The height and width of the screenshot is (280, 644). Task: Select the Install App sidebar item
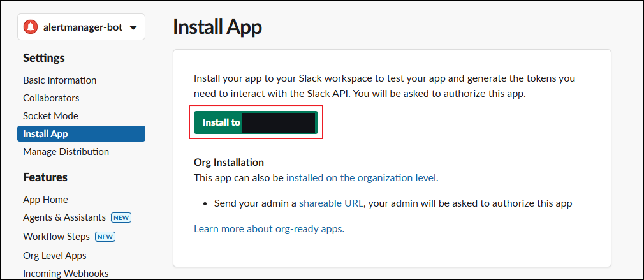pos(81,133)
